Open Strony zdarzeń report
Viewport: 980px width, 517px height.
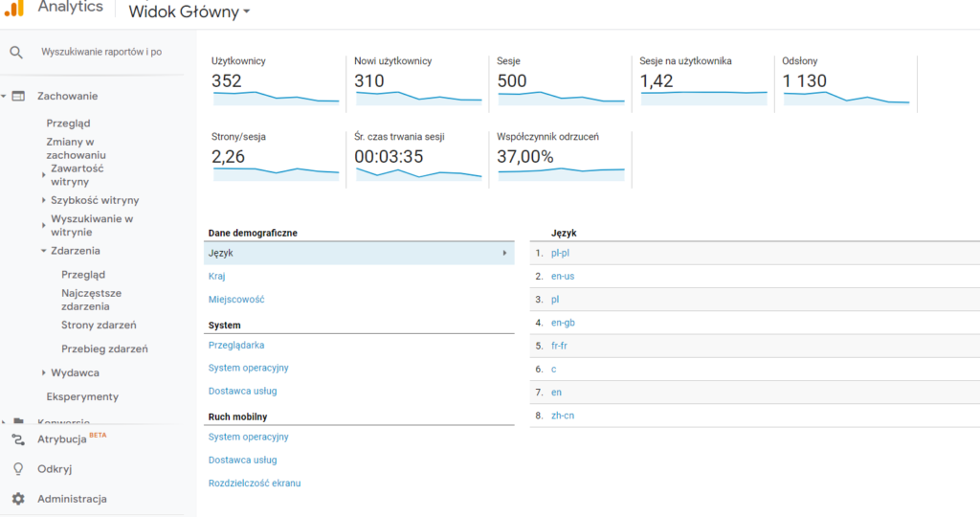coord(99,326)
